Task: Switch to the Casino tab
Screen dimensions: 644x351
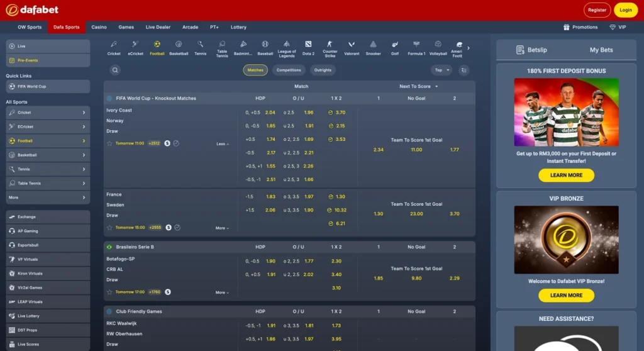Action: [99, 27]
